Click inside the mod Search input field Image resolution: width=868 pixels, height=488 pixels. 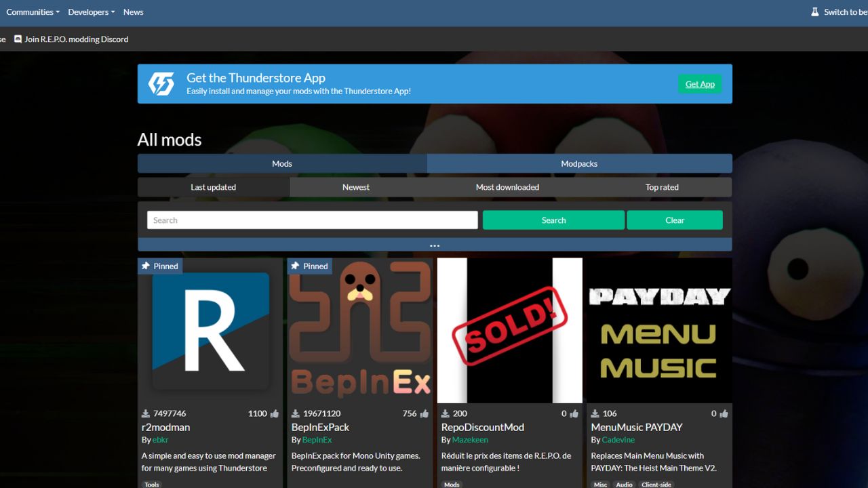[311, 220]
